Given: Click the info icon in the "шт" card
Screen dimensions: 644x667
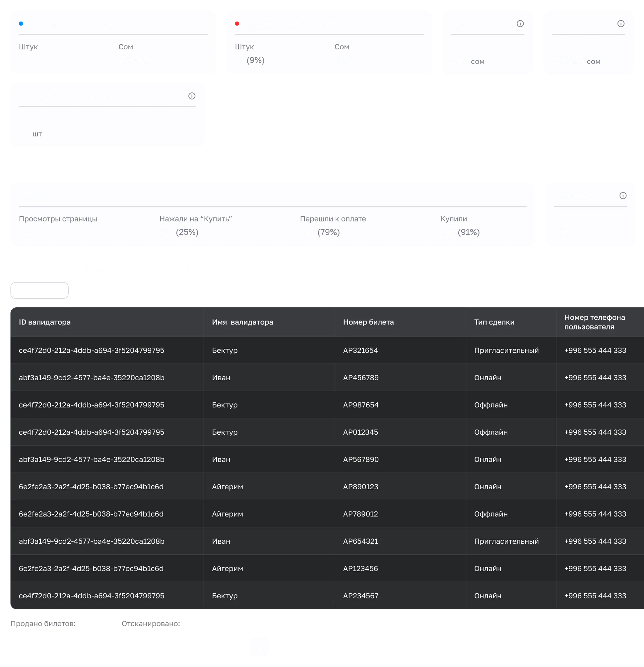Looking at the screenshot, I should coord(192,96).
